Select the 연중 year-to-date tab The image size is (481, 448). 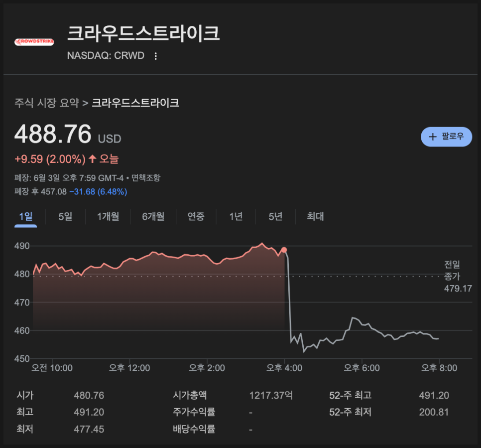point(196,217)
